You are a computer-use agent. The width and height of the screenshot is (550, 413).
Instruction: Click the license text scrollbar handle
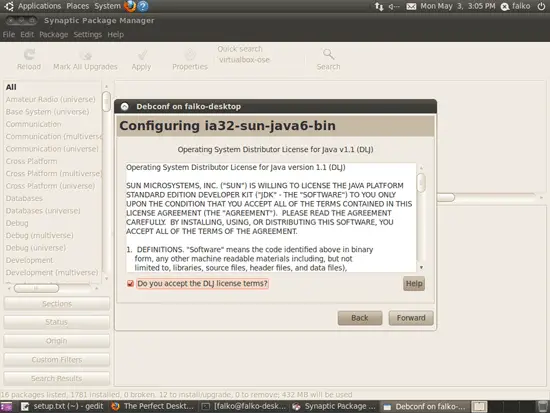(421, 182)
